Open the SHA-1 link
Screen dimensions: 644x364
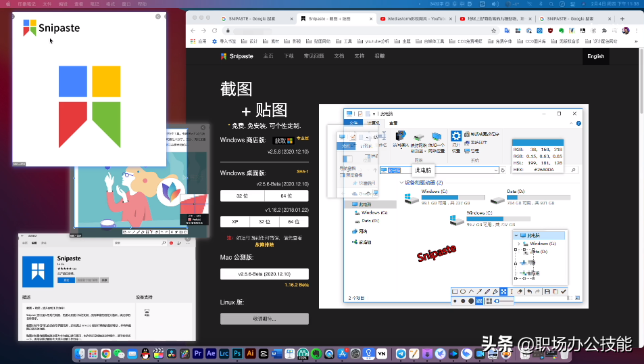(303, 171)
